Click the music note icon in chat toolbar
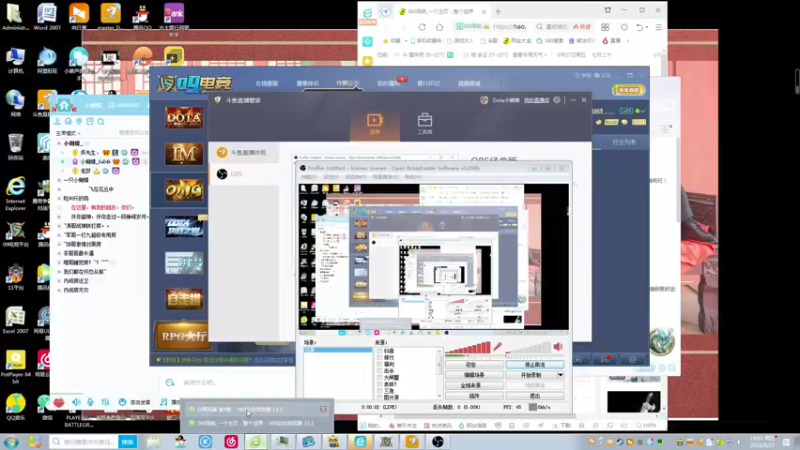 (x=163, y=402)
